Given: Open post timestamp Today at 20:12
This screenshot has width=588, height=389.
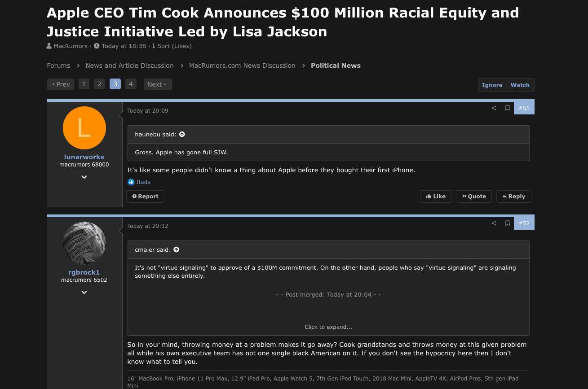Looking at the screenshot, I should pos(148,226).
